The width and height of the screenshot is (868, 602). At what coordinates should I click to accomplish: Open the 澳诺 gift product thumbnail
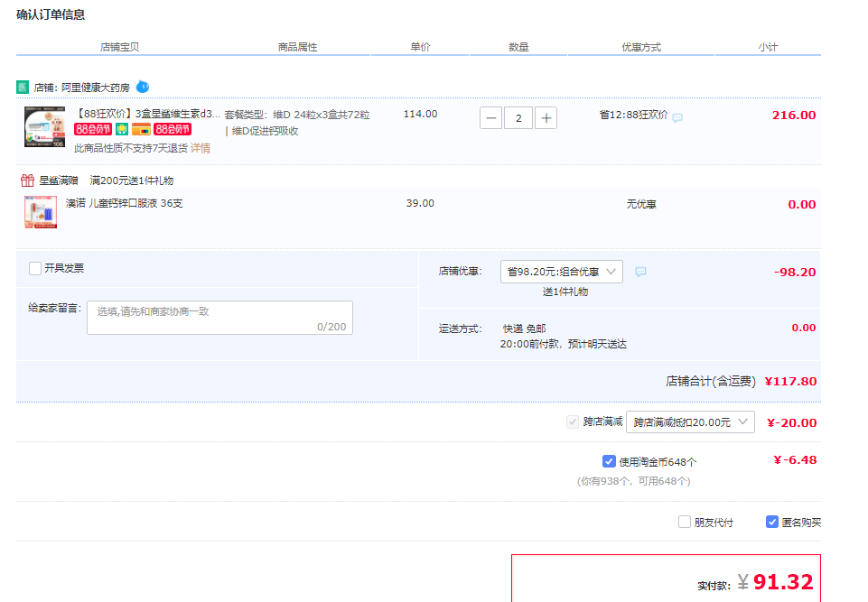click(x=41, y=212)
